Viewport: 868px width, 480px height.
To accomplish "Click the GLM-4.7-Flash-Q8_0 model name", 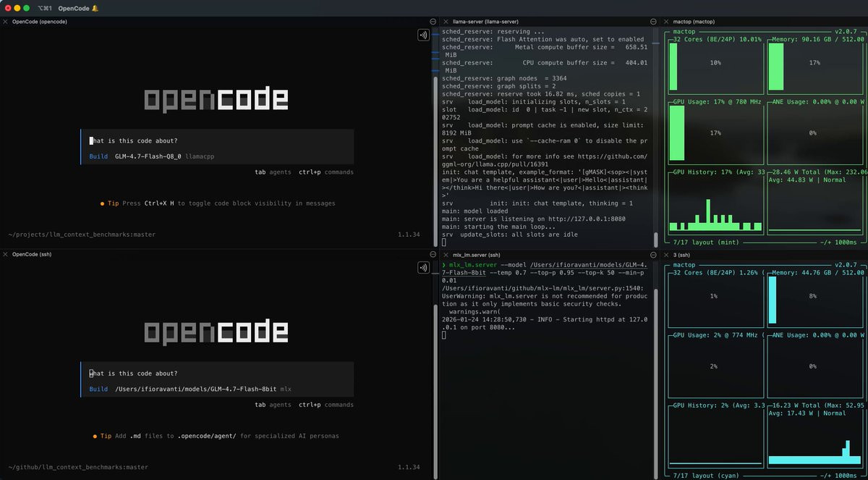I will point(148,156).
